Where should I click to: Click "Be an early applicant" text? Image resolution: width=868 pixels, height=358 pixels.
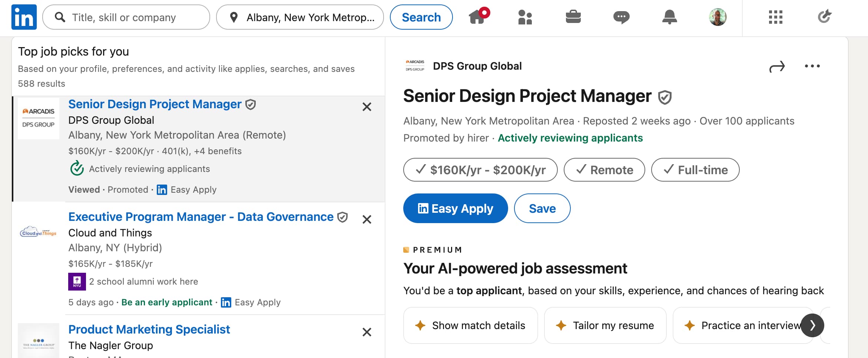coord(167,302)
